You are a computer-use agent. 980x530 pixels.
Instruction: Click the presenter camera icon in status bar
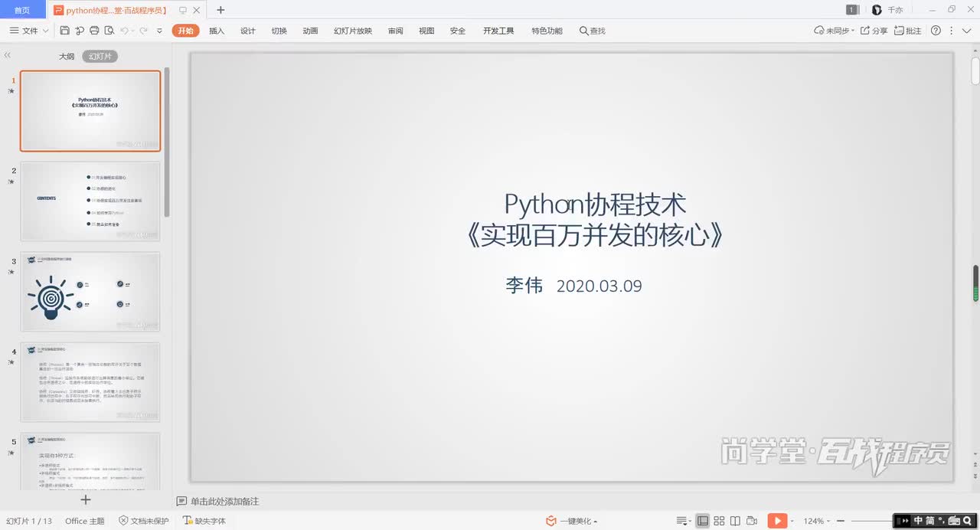click(752, 521)
